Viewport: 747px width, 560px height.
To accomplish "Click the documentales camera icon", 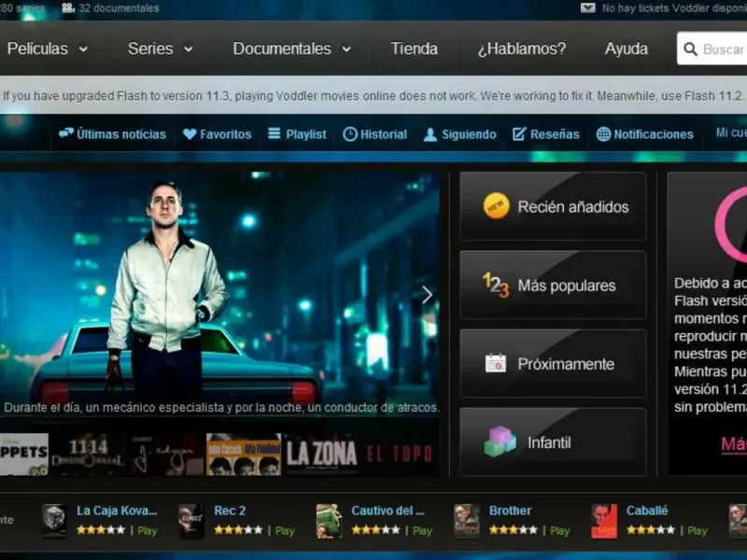I will [68, 7].
